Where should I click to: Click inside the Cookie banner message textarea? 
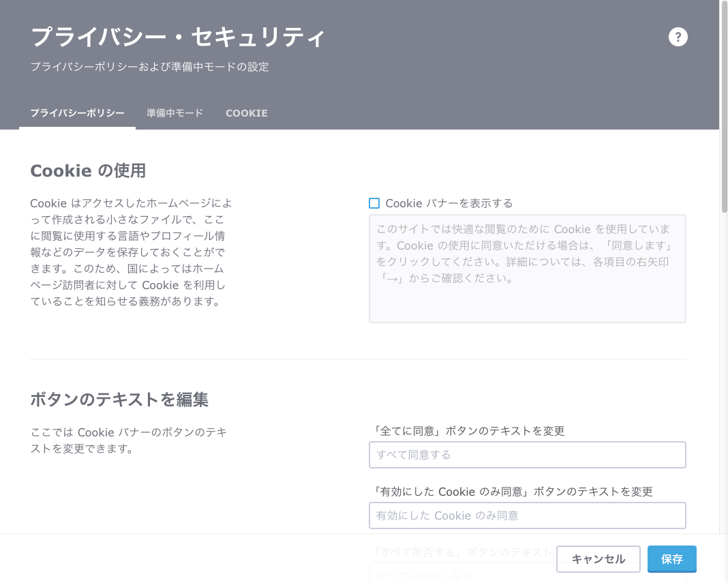pos(527,268)
